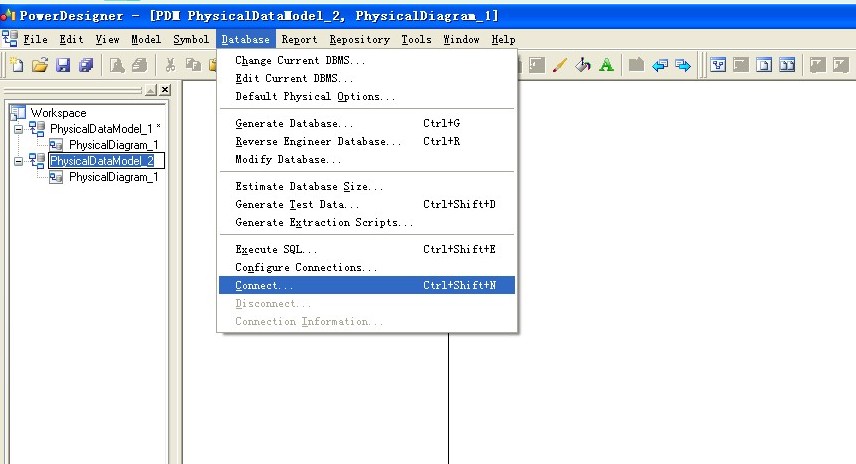Click the document icon left of File menu

click(x=9, y=39)
